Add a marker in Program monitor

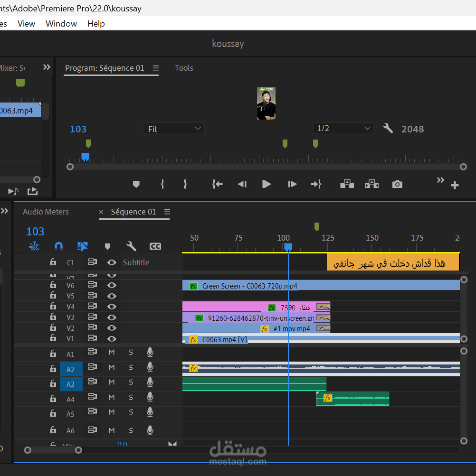(136, 184)
